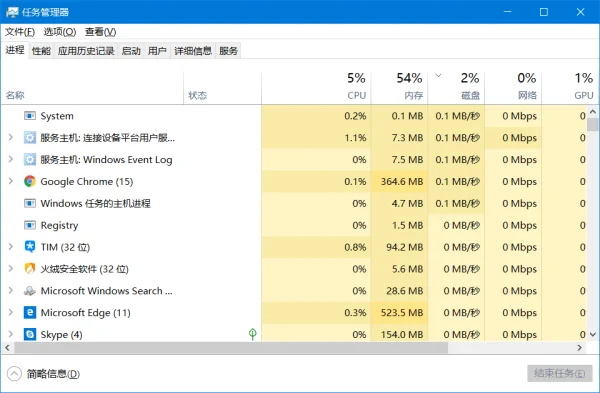Switch to the 用户 tab

click(x=157, y=51)
